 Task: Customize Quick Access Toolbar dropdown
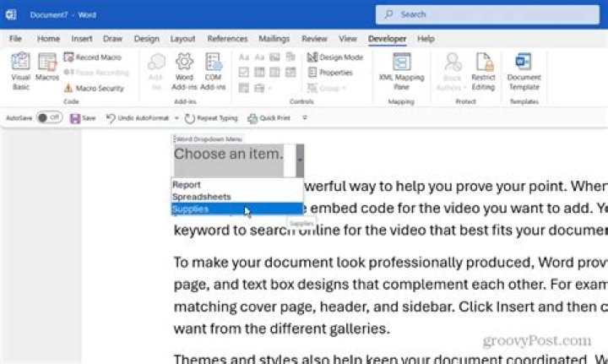tap(305, 117)
